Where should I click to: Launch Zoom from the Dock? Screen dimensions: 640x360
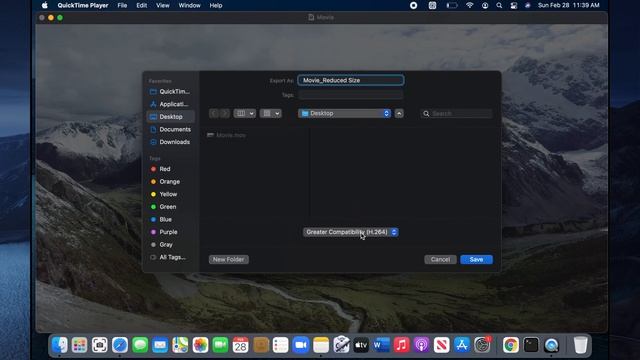point(301,345)
